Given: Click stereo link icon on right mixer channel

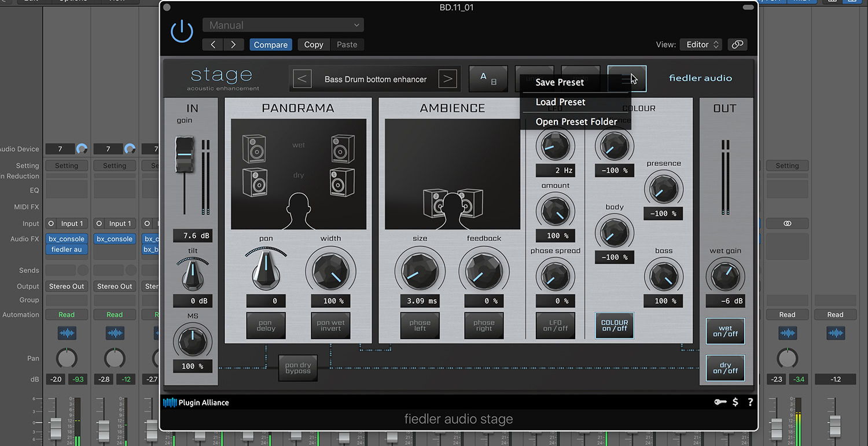Looking at the screenshot, I should [787, 223].
